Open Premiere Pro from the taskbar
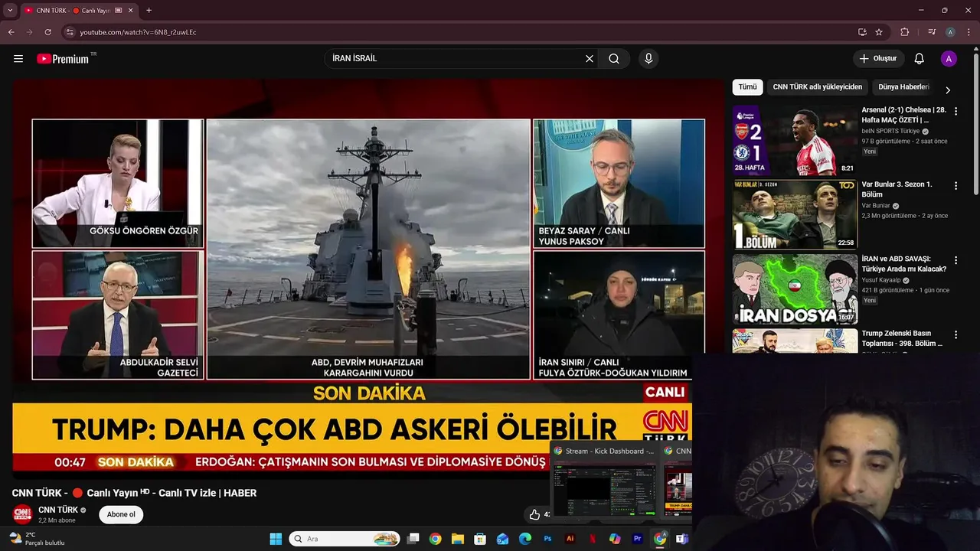 (637, 539)
